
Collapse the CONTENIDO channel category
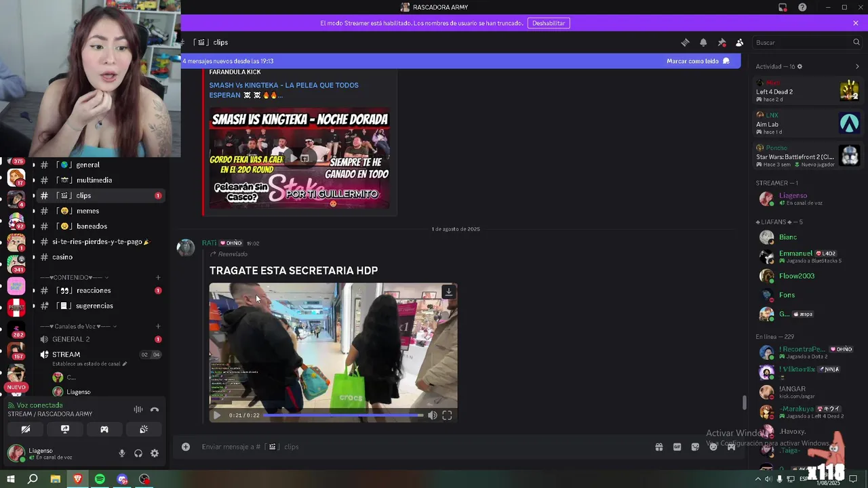click(75, 277)
